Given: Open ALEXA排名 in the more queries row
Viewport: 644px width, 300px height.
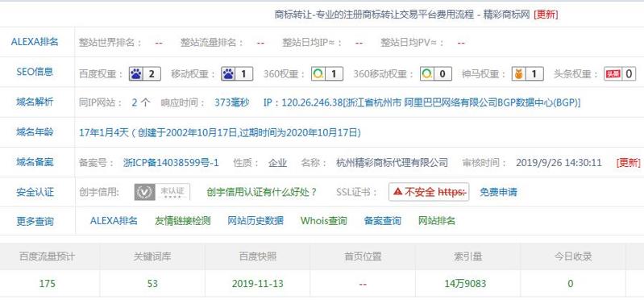Looking at the screenshot, I should (114, 221).
